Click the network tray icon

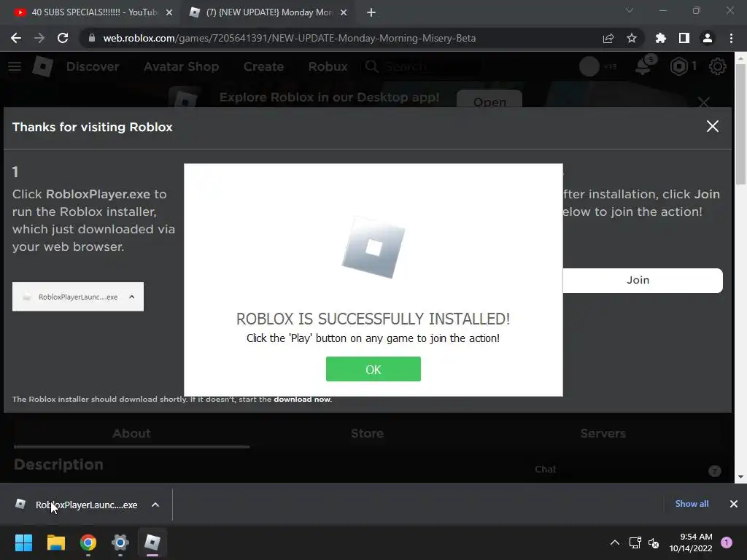[x=635, y=542]
